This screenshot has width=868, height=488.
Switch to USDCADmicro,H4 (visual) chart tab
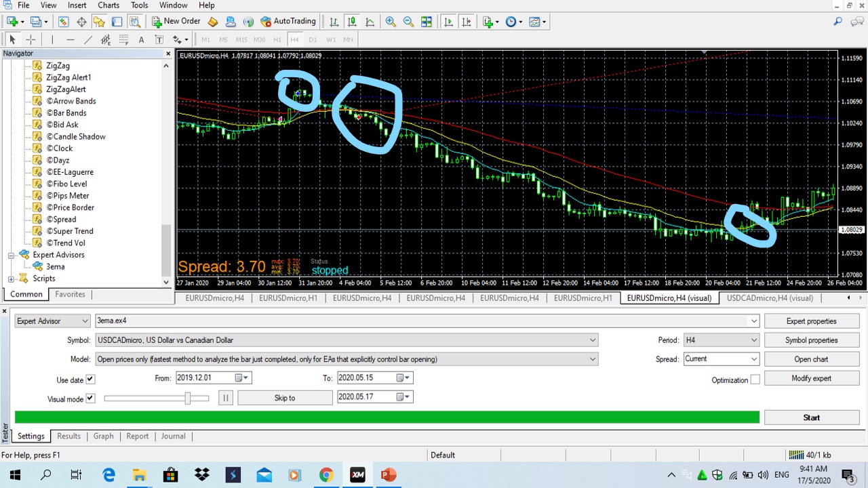pos(770,298)
